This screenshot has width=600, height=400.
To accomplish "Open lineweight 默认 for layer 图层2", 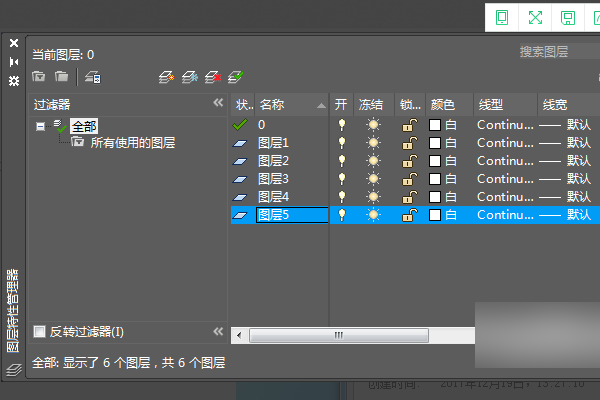I will [565, 161].
